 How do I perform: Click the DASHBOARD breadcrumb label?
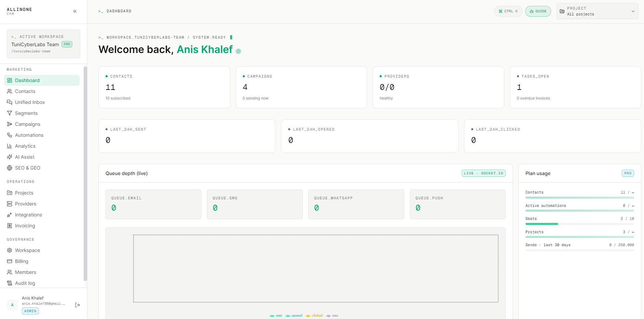click(119, 11)
